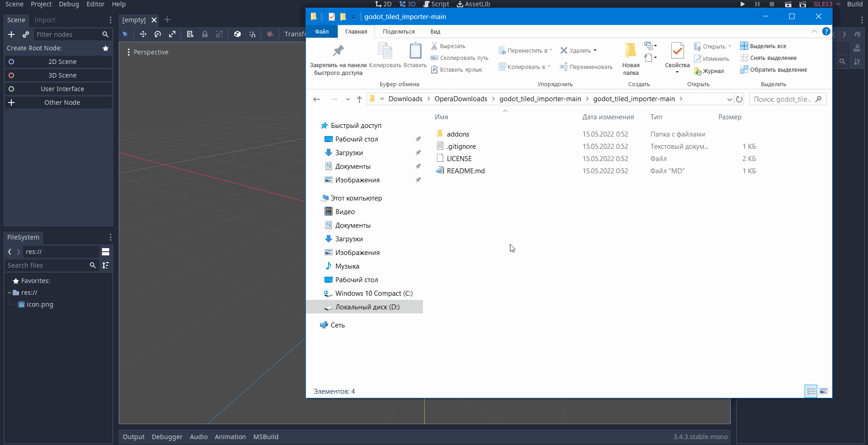Screen dimensions: 868x445
Task: Expand address bar history dropdown
Action: (x=729, y=99)
